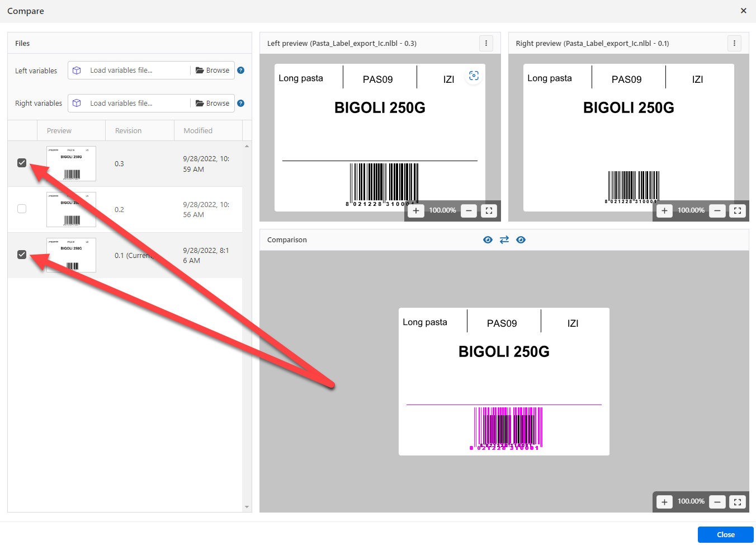Click the focus icon on left preview label
This screenshot has height=545, width=756.
(474, 76)
